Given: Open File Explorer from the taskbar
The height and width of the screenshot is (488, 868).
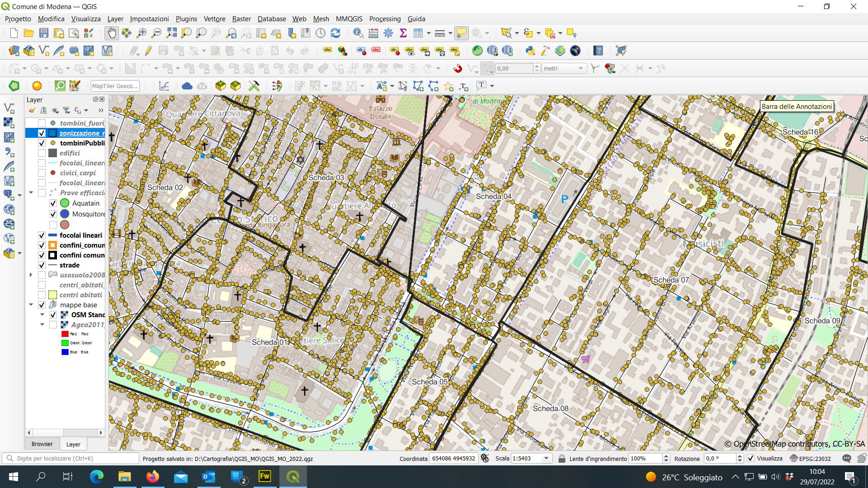Looking at the screenshot, I should click(124, 477).
